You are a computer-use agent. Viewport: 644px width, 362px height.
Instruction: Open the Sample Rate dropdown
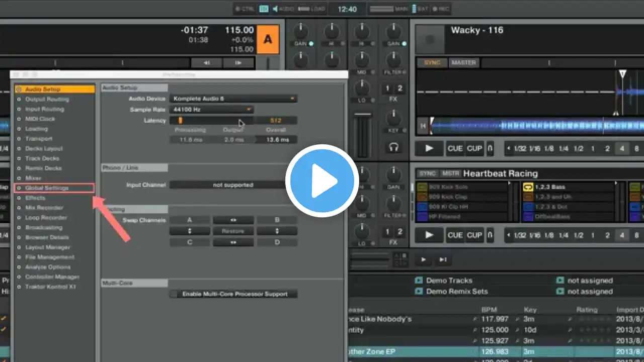pyautogui.click(x=211, y=109)
